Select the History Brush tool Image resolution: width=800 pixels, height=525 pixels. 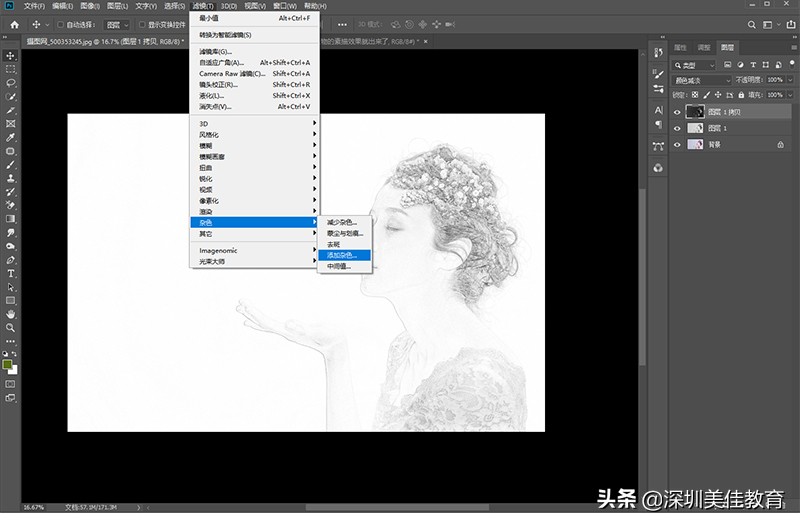click(10, 192)
